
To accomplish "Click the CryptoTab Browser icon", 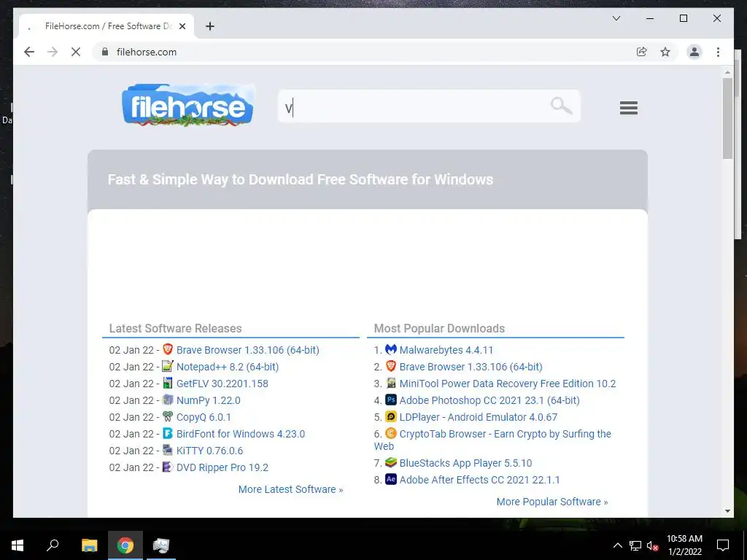I will tap(391, 433).
